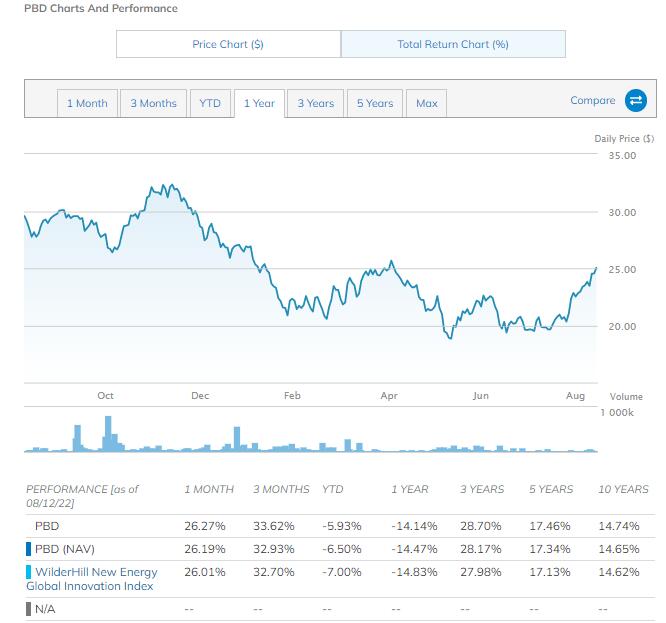The width and height of the screenshot is (666, 623).
Task: Click the Compare swap arrows icon
Action: click(635, 100)
